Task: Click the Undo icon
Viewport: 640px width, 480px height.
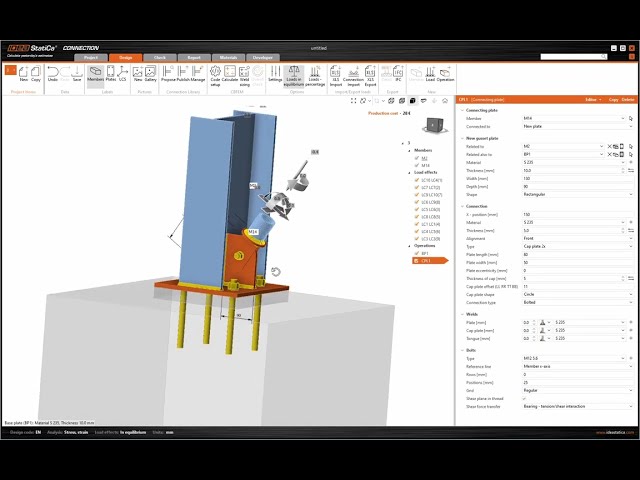Action: pos(53,74)
